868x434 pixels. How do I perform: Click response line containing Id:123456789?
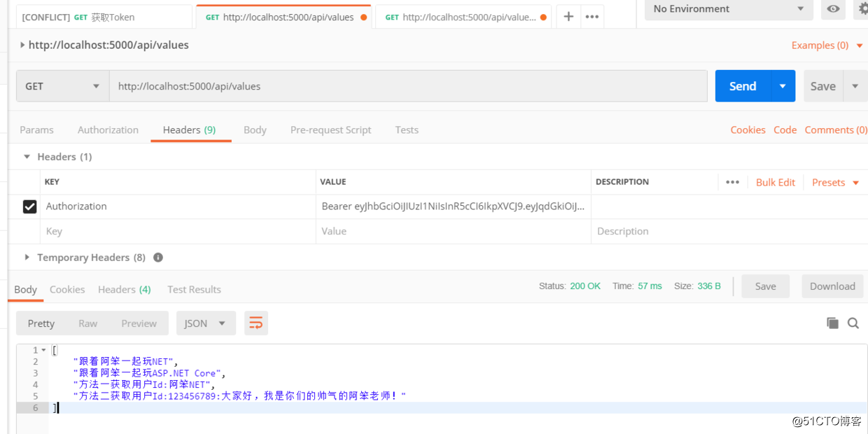(x=239, y=395)
